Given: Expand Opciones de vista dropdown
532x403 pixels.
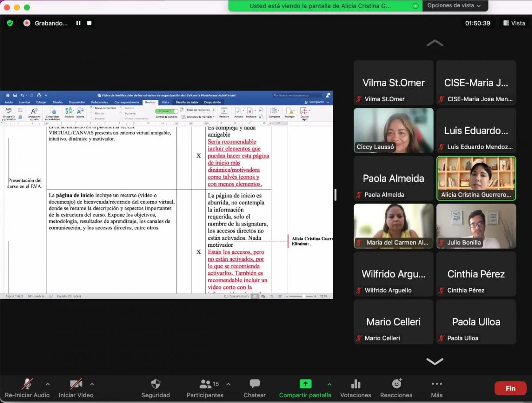Looking at the screenshot, I should tap(454, 6).
